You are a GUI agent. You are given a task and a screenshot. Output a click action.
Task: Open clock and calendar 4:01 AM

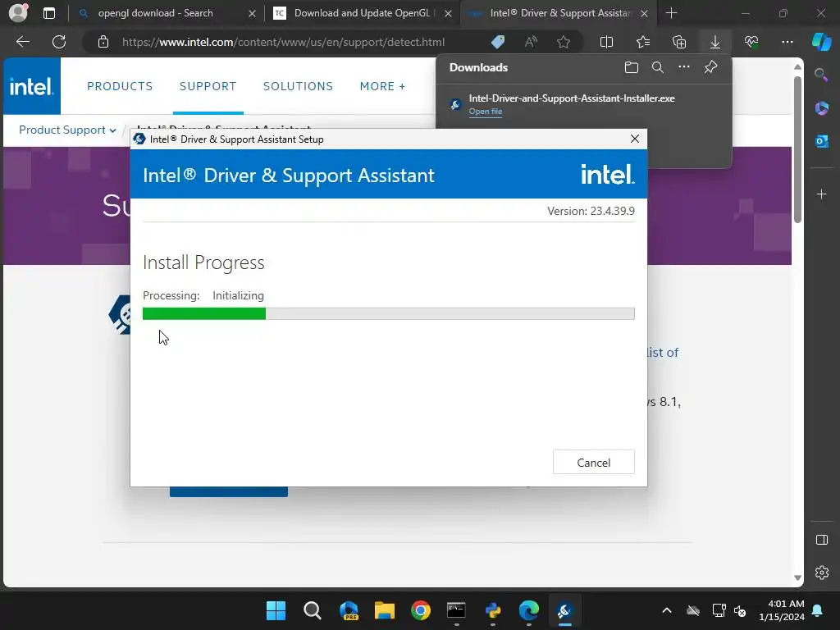pos(782,610)
